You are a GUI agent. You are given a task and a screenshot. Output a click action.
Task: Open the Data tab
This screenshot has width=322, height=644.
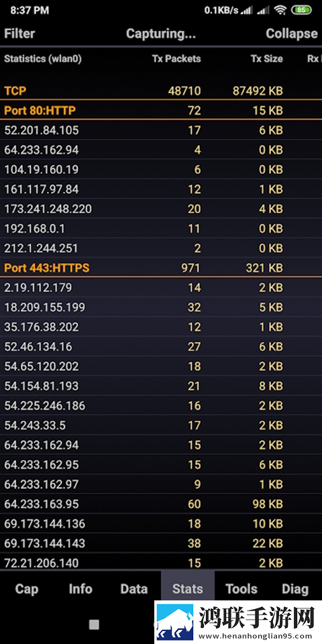pos(134,589)
